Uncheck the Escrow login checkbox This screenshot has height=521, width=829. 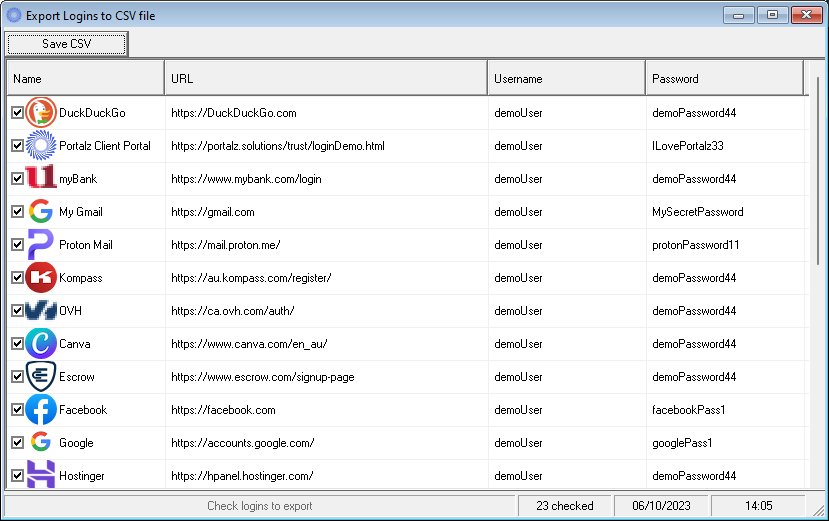pyautogui.click(x=17, y=377)
